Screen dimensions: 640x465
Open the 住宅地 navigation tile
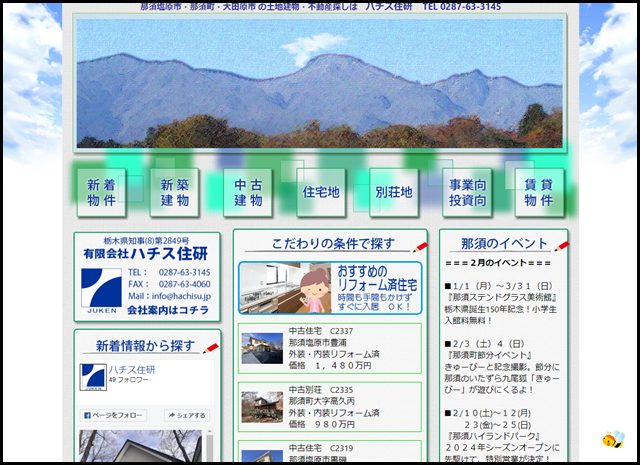pos(321,192)
